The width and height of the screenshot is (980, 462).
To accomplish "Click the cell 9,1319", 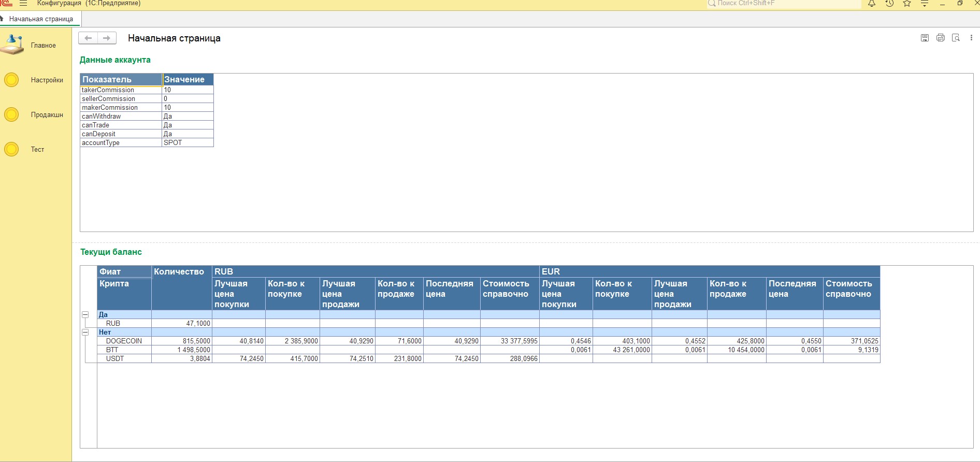I will click(852, 350).
